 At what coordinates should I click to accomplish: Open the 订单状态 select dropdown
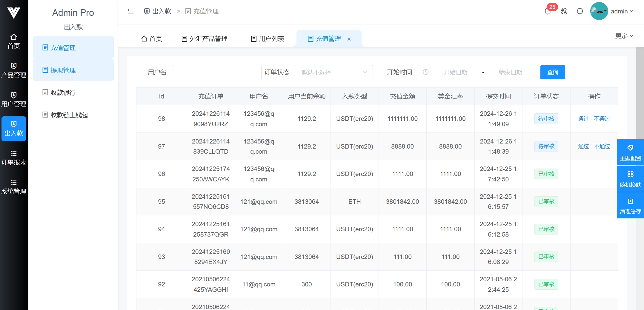click(x=333, y=72)
